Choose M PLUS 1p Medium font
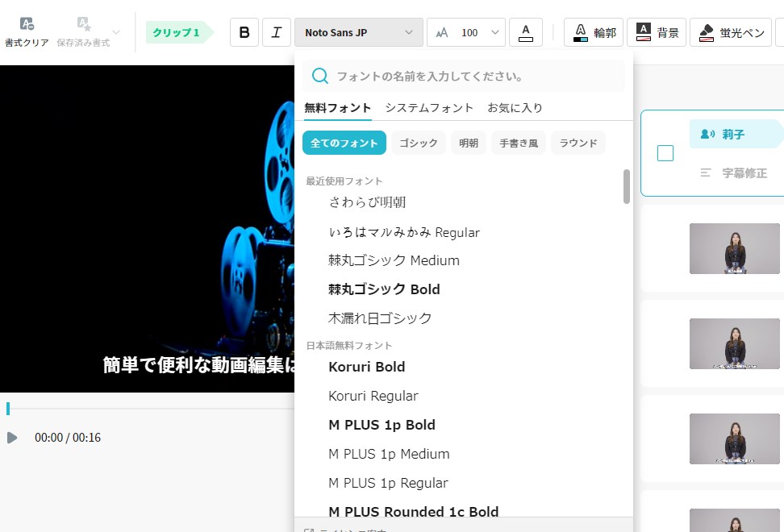 (389, 454)
